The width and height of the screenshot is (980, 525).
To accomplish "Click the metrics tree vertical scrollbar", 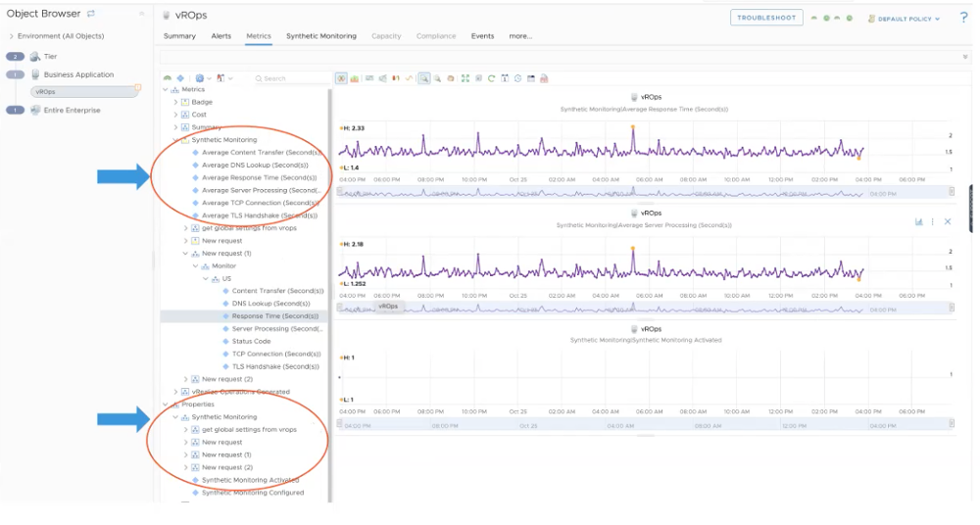I will pyautogui.click(x=329, y=294).
